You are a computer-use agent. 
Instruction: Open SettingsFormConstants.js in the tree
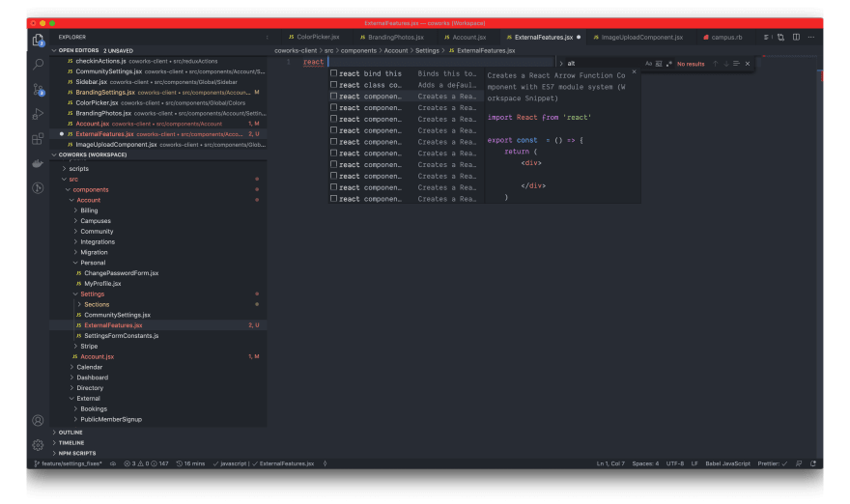tap(121, 335)
